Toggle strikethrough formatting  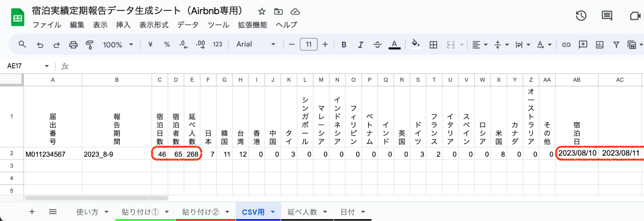click(377, 44)
